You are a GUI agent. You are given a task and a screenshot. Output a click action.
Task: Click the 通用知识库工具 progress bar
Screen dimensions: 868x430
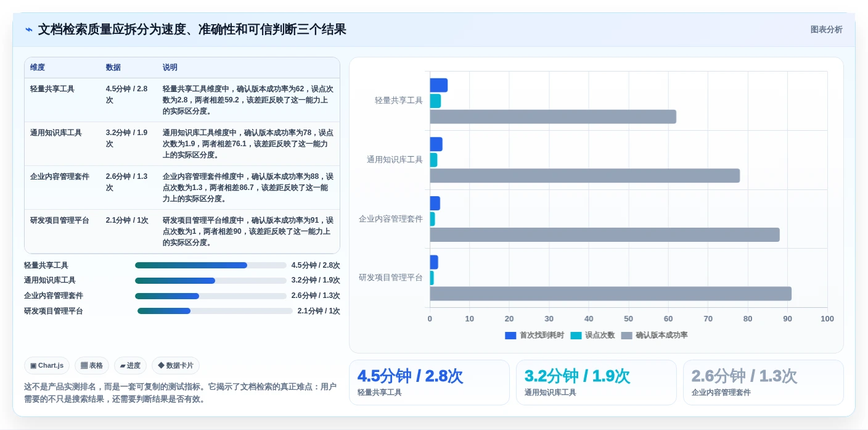pos(211,281)
